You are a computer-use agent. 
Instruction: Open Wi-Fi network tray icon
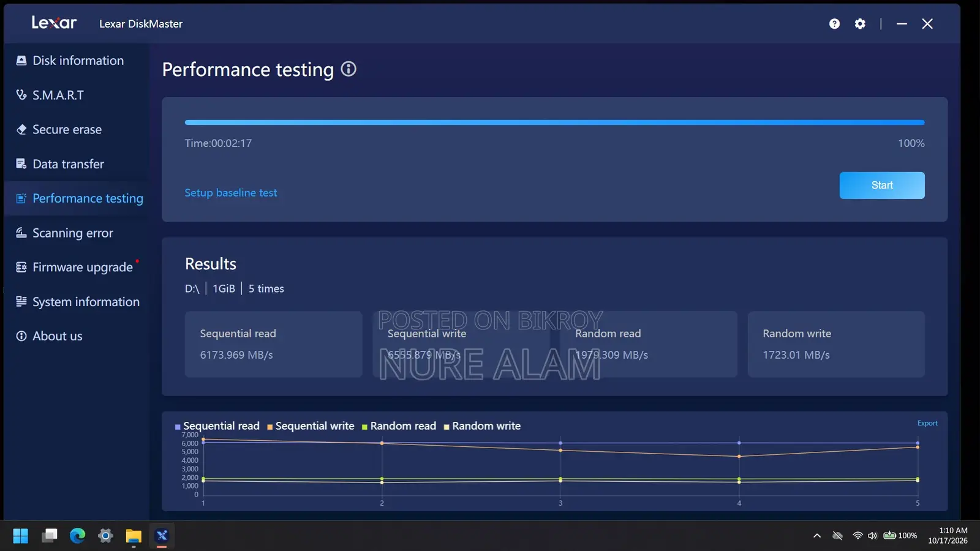858,536
